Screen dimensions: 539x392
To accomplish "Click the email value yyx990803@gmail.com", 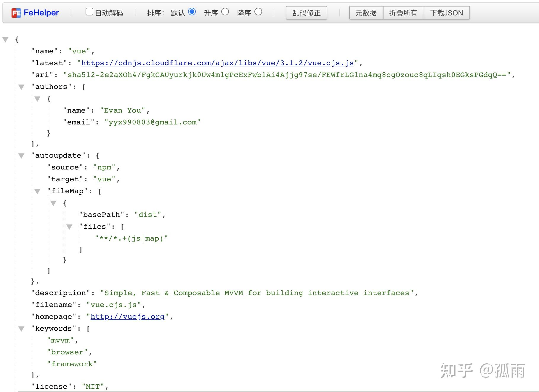I will pyautogui.click(x=153, y=122).
